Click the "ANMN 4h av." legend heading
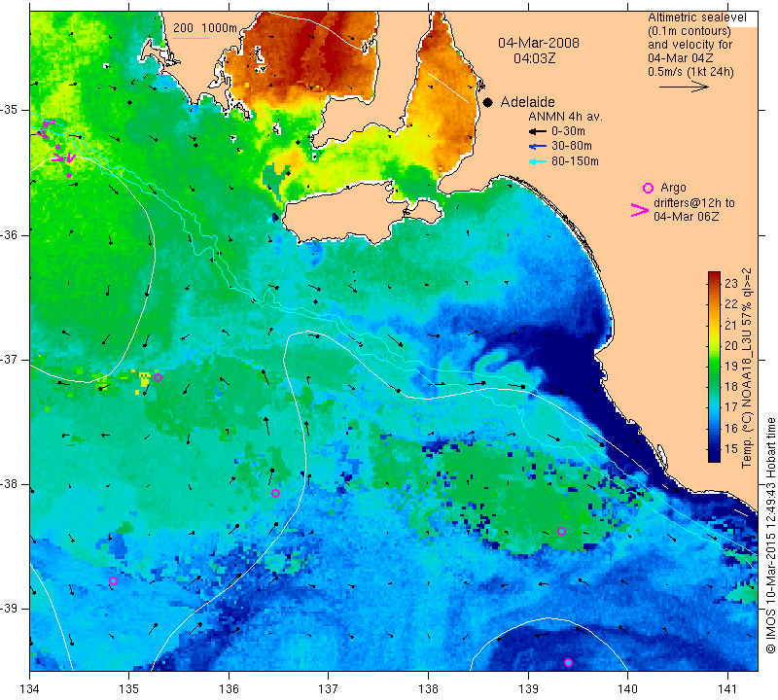The image size is (778, 700). pos(565,117)
